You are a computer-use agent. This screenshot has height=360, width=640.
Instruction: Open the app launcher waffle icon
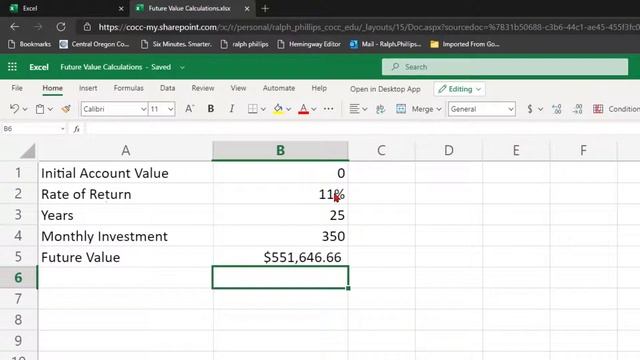coord(12,67)
